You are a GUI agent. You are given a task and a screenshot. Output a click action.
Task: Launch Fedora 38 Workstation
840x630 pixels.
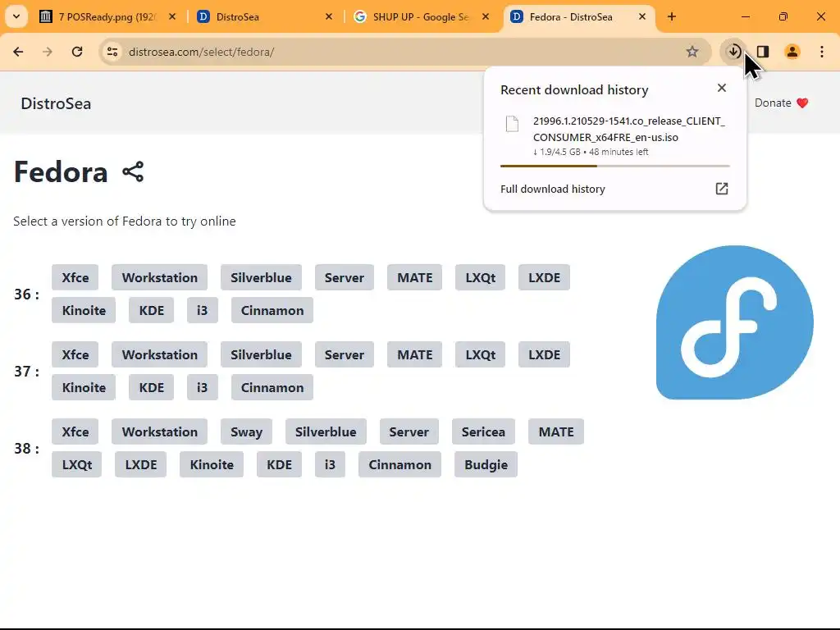tap(160, 431)
